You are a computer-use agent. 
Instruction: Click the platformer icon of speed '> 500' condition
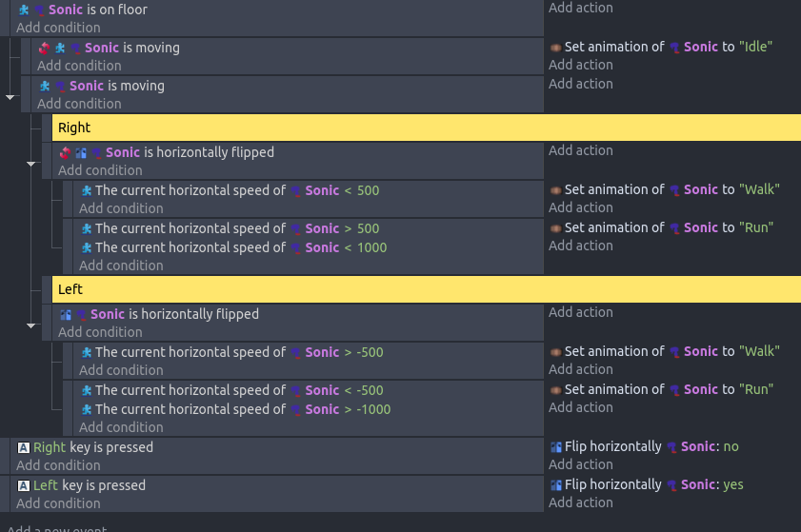click(87, 228)
